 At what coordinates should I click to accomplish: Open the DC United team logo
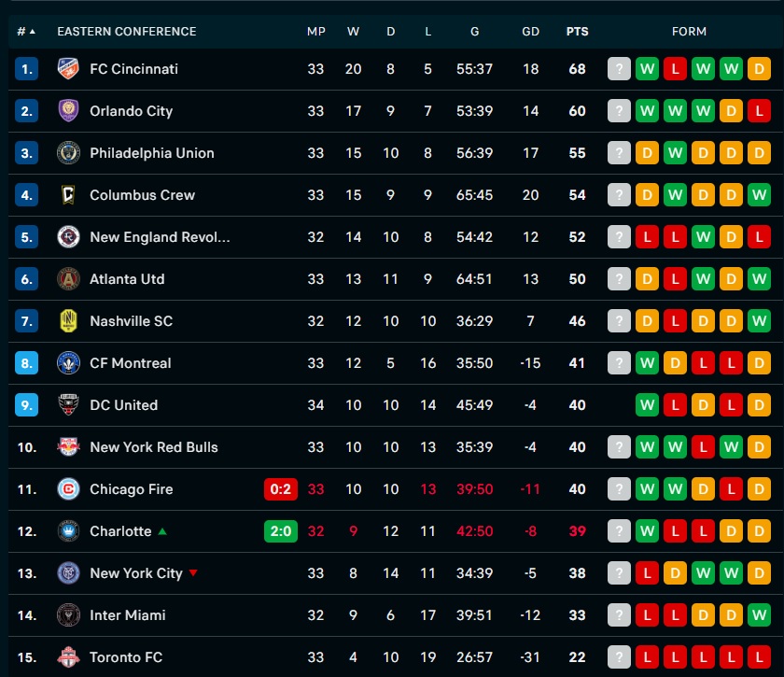tap(68, 404)
